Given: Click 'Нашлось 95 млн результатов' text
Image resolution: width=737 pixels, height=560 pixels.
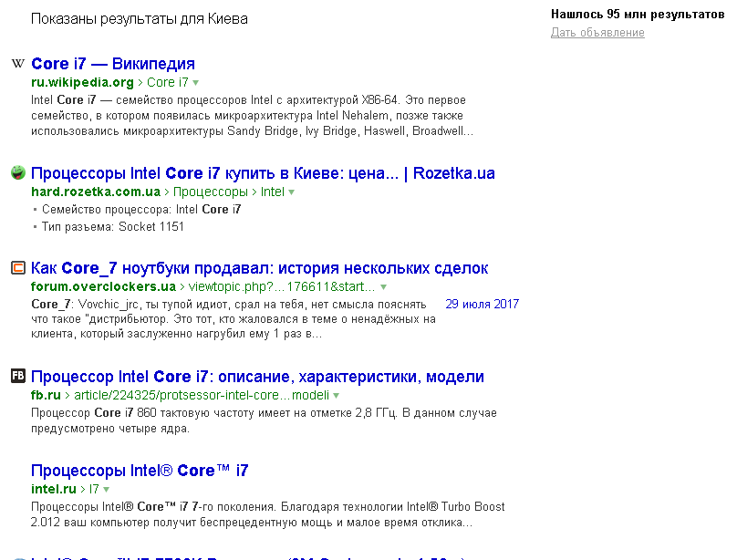Looking at the screenshot, I should [638, 14].
